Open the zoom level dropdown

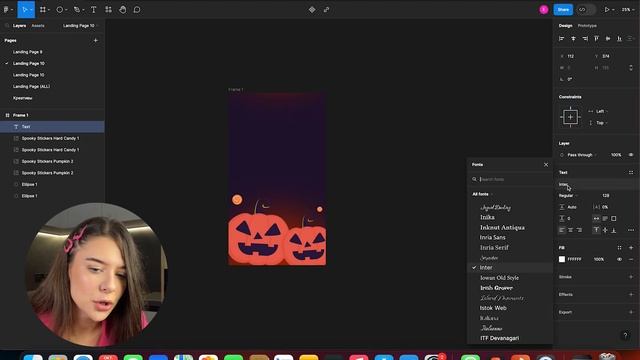(627, 9)
